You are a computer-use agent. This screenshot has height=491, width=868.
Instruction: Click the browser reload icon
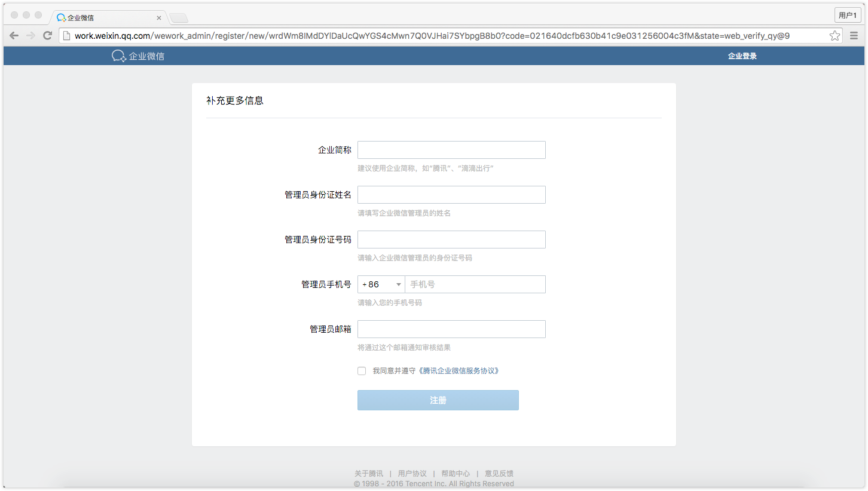click(47, 35)
